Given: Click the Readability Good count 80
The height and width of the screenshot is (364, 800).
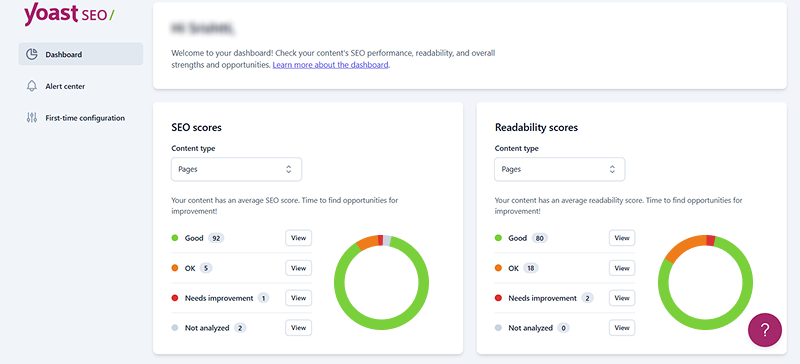Looking at the screenshot, I should 539,238.
